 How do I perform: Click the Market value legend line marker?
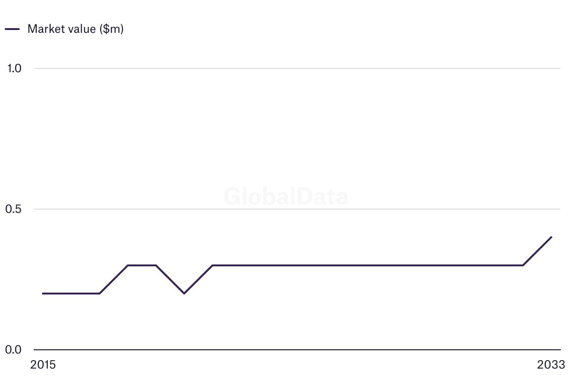[x=12, y=29]
